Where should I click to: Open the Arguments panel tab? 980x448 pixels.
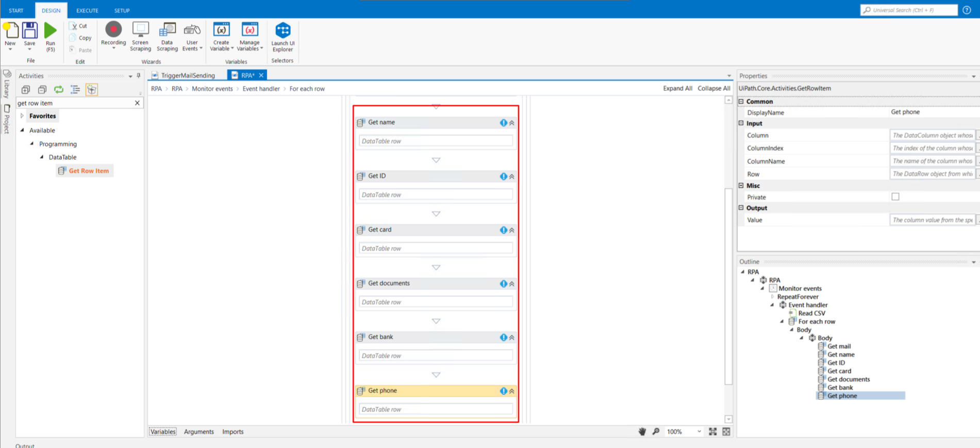click(199, 432)
